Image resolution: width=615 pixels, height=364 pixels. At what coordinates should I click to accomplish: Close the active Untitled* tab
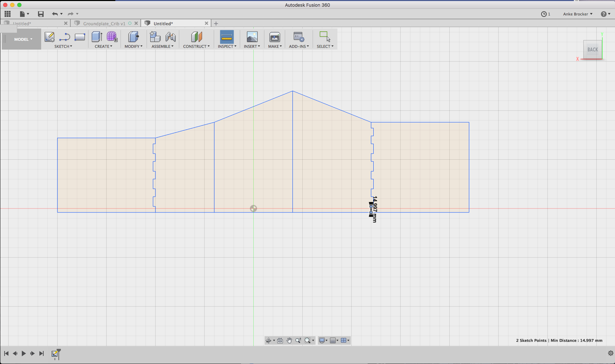pyautogui.click(x=207, y=23)
